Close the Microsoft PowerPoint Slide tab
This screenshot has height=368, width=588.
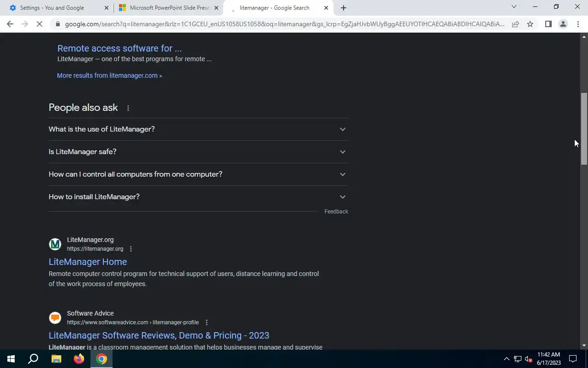[216, 8]
